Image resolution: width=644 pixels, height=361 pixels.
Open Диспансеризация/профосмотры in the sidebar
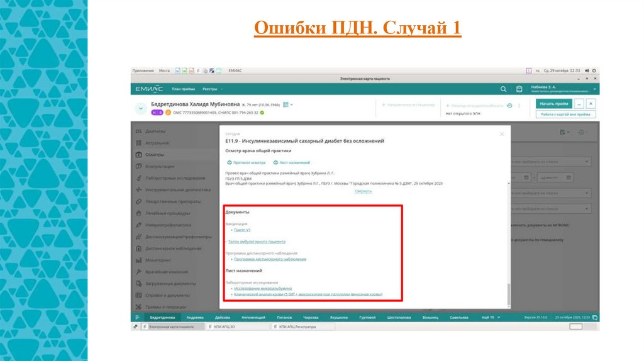pos(178,236)
